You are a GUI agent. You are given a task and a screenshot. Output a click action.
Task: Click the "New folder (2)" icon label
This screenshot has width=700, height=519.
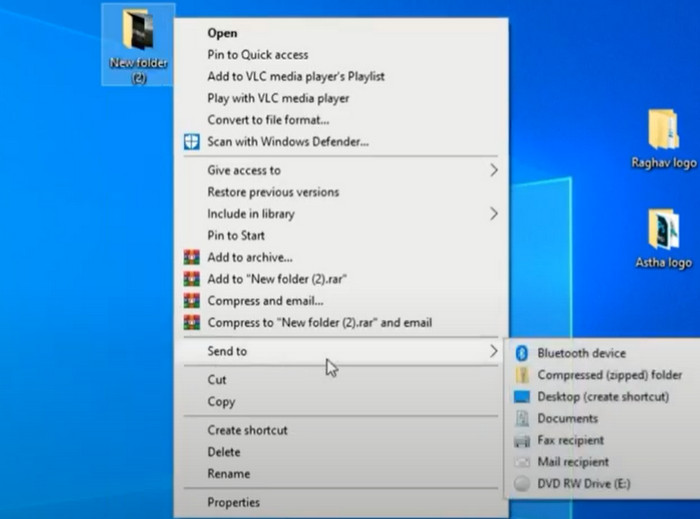[138, 70]
